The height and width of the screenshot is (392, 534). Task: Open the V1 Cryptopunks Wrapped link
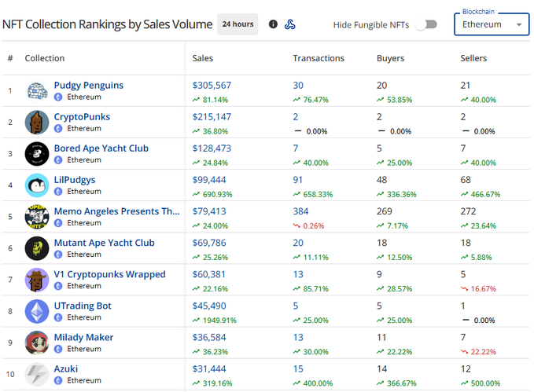click(x=109, y=274)
